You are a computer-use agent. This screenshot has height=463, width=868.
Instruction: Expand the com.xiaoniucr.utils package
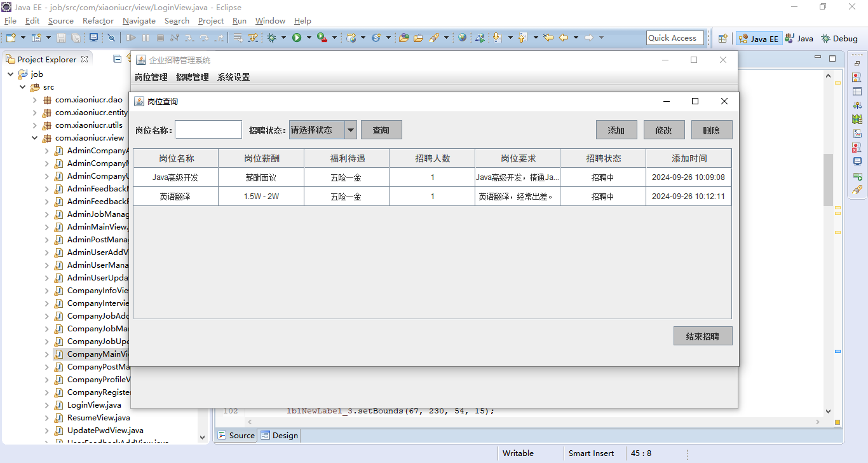coord(35,125)
